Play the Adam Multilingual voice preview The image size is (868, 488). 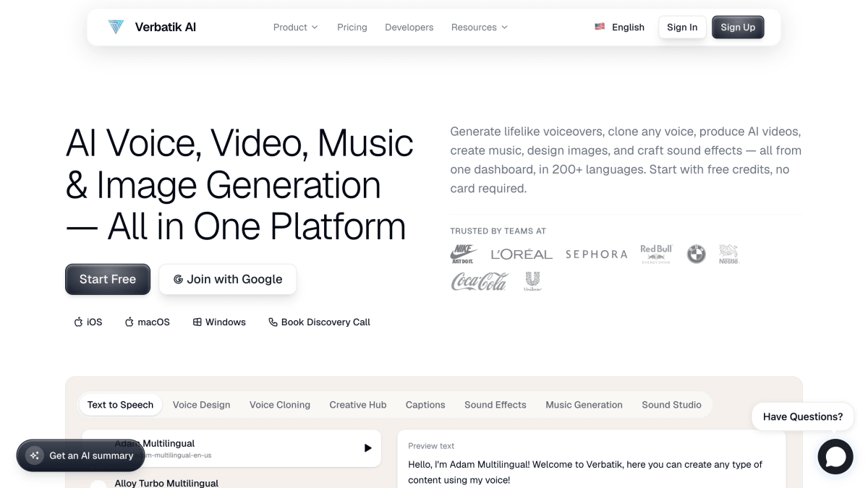[x=367, y=448]
